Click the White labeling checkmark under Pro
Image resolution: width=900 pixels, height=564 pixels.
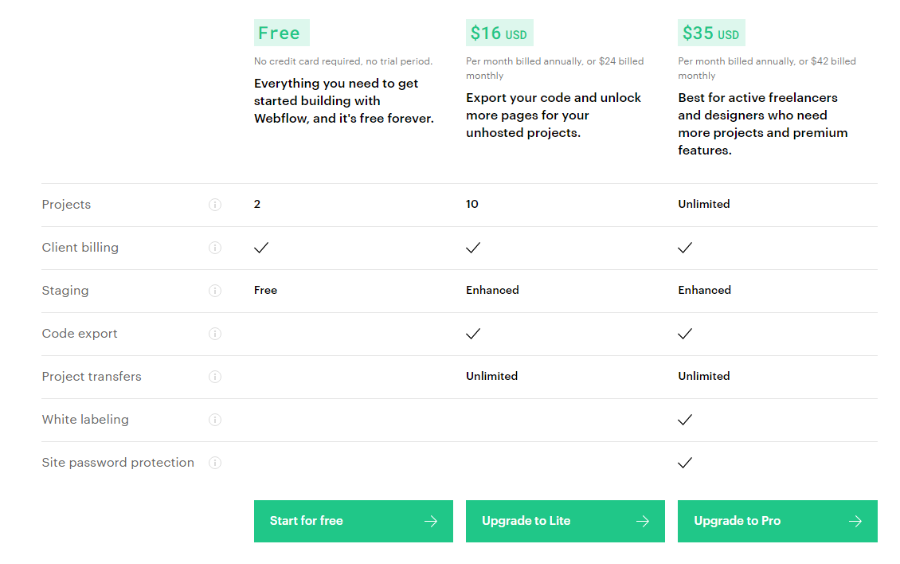685,420
